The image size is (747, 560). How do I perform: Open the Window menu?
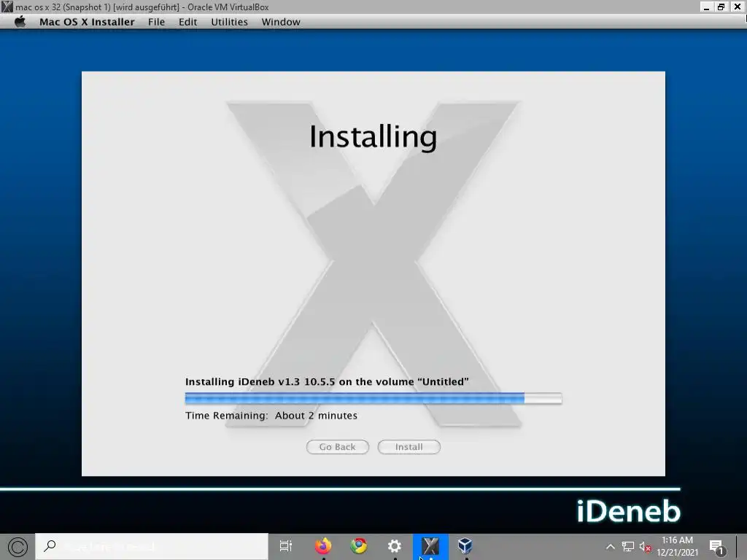tap(281, 22)
